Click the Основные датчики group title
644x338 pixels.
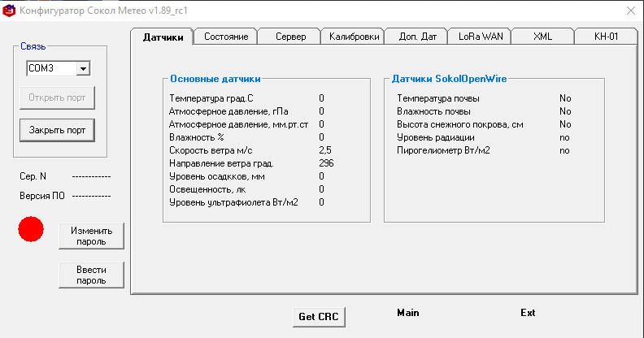215,79
